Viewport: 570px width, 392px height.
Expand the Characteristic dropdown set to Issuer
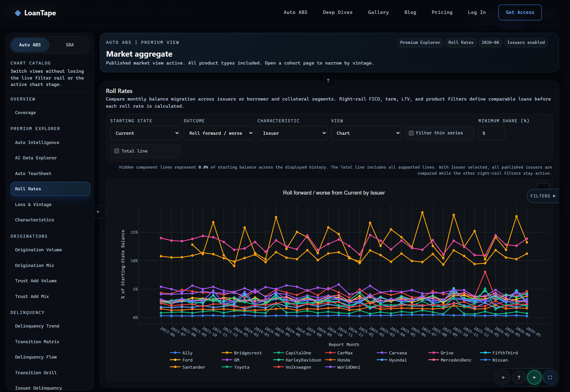pyautogui.click(x=292, y=133)
